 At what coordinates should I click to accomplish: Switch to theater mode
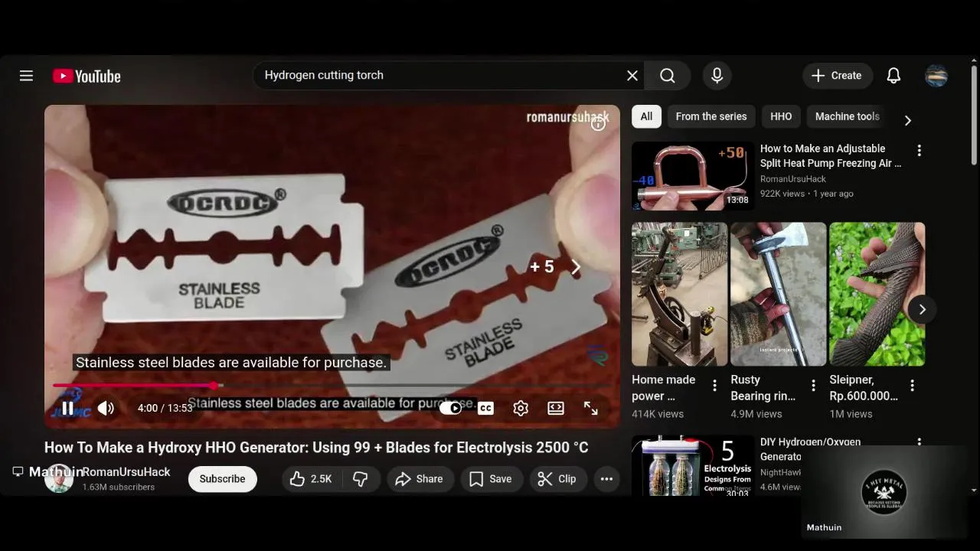click(x=556, y=408)
